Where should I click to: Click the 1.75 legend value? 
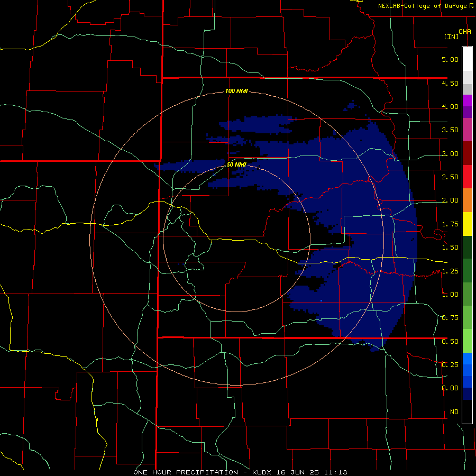(450, 224)
